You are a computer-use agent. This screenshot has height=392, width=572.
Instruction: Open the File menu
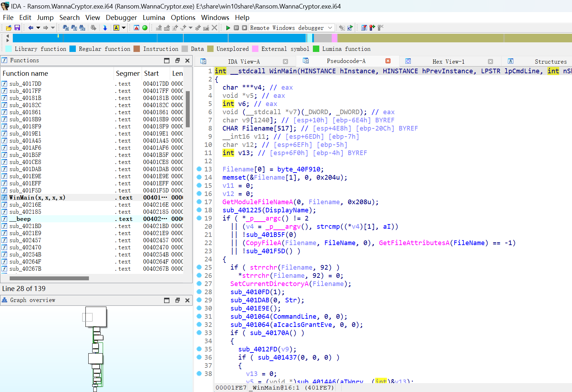click(x=8, y=17)
